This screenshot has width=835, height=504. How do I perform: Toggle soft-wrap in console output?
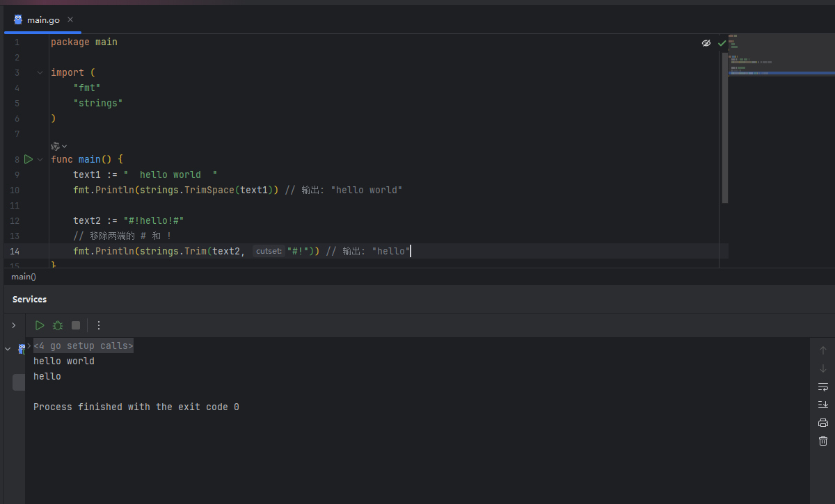(x=823, y=387)
